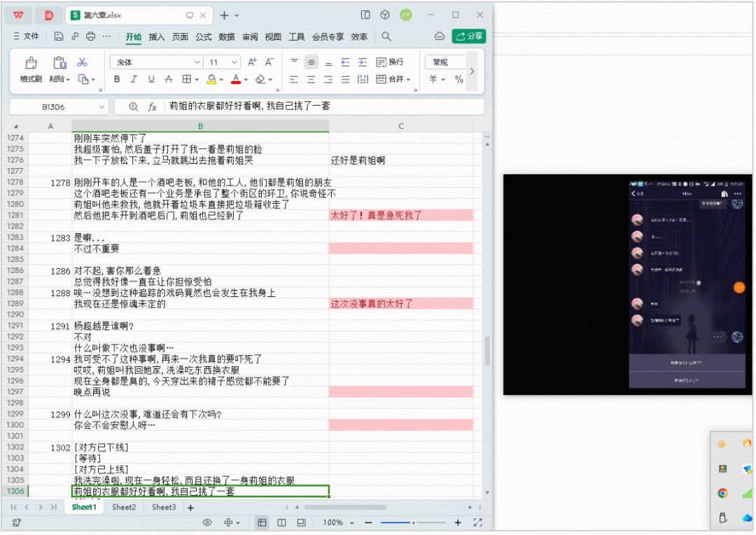Click the zoom magnifier icon in the formula bar
This screenshot has height=535, width=756.
pos(134,106)
